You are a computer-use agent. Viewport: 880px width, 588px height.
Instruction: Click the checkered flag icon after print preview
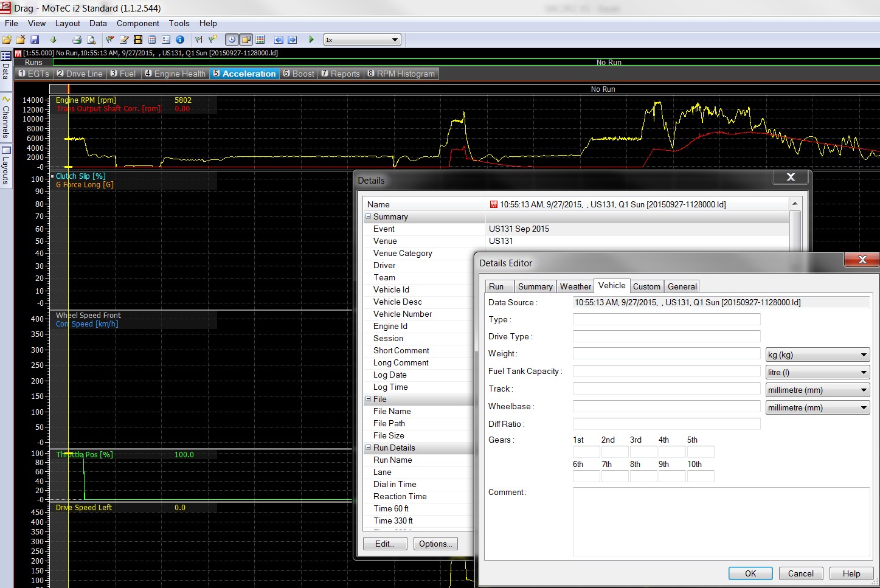coord(110,40)
